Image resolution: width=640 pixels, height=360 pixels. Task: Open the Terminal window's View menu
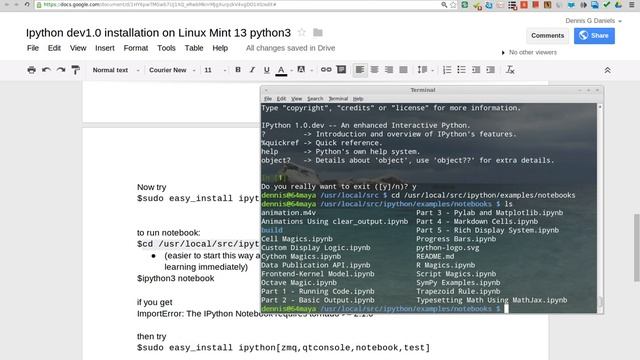click(296, 99)
